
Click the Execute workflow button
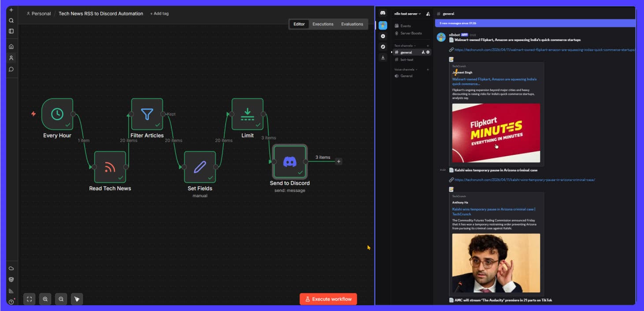tap(328, 299)
